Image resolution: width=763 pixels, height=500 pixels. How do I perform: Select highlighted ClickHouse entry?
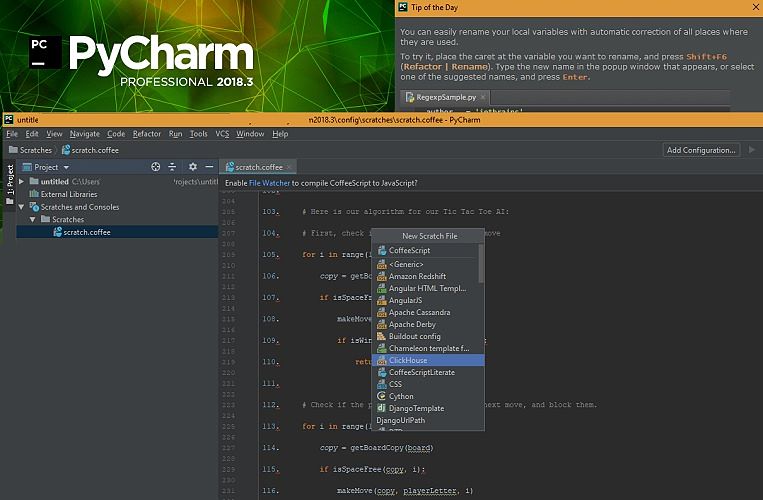(x=428, y=360)
